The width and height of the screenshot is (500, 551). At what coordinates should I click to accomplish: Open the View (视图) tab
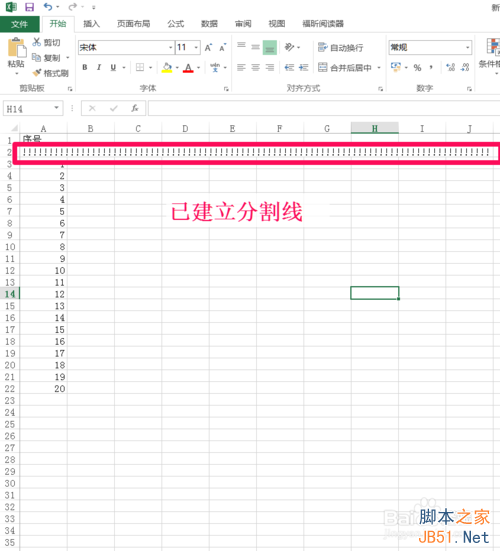pos(277,24)
